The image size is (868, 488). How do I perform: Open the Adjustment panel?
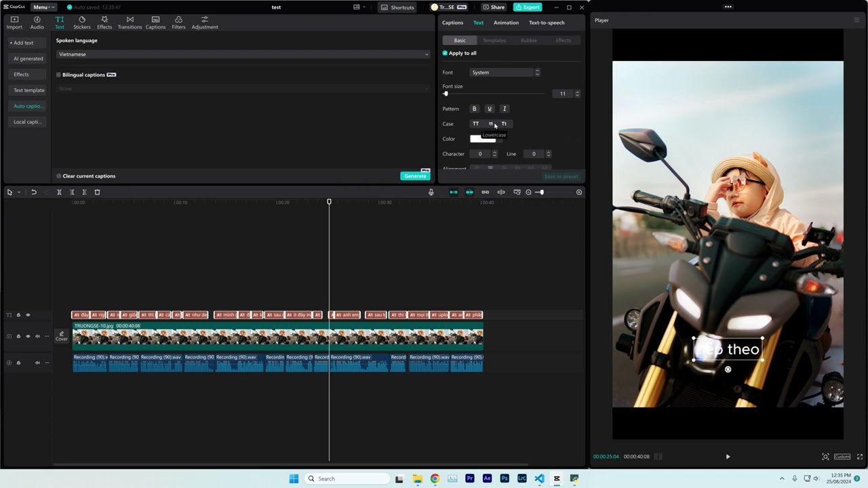pyautogui.click(x=205, y=23)
